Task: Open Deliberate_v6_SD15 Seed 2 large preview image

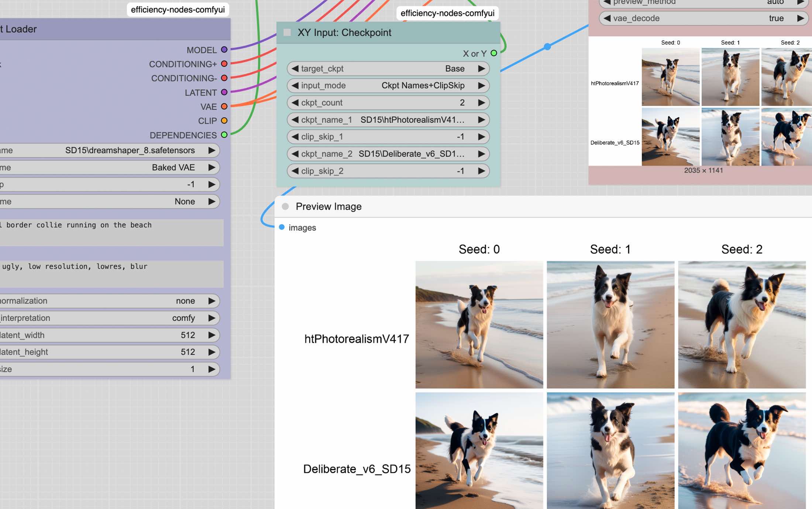Action: coord(742,451)
